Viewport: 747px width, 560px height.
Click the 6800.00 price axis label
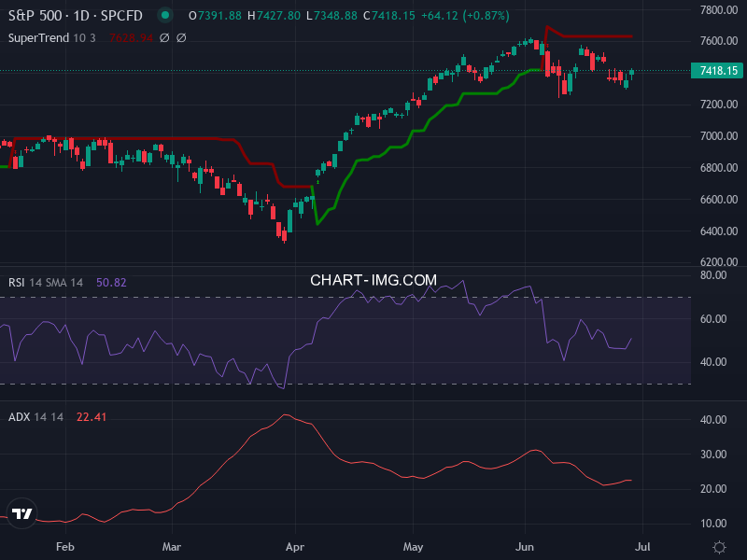point(719,168)
